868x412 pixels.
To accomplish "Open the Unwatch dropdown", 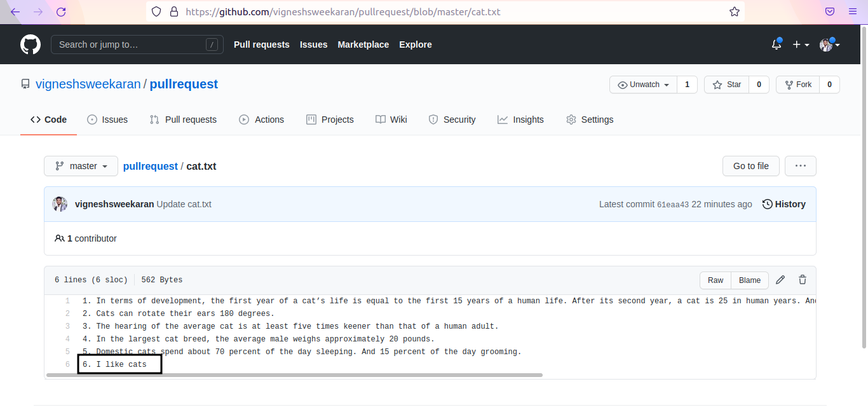I will pos(643,84).
